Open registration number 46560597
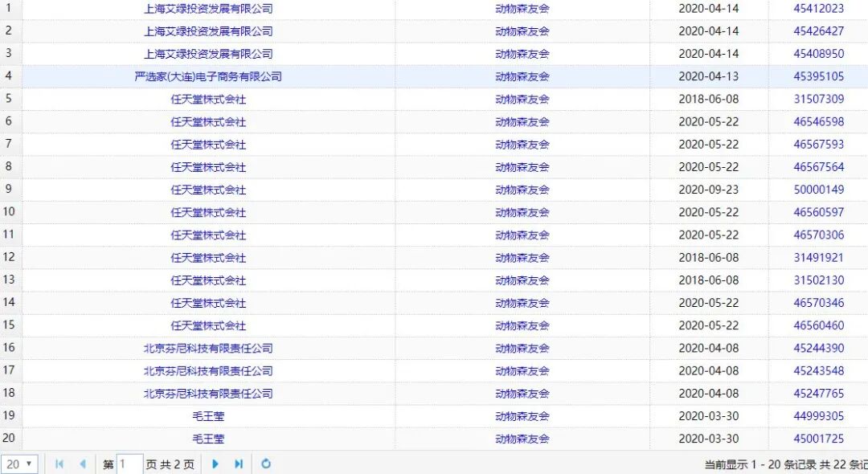This screenshot has height=474, width=868. (x=819, y=212)
